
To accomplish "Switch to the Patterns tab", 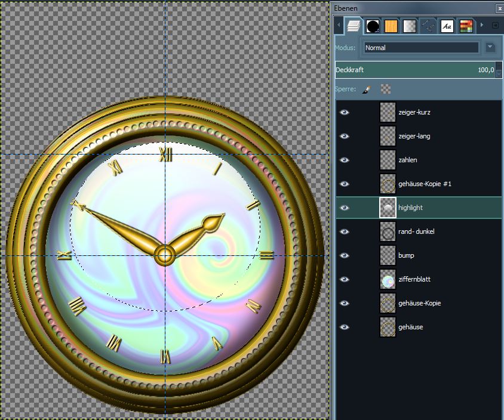I will tap(391, 26).
